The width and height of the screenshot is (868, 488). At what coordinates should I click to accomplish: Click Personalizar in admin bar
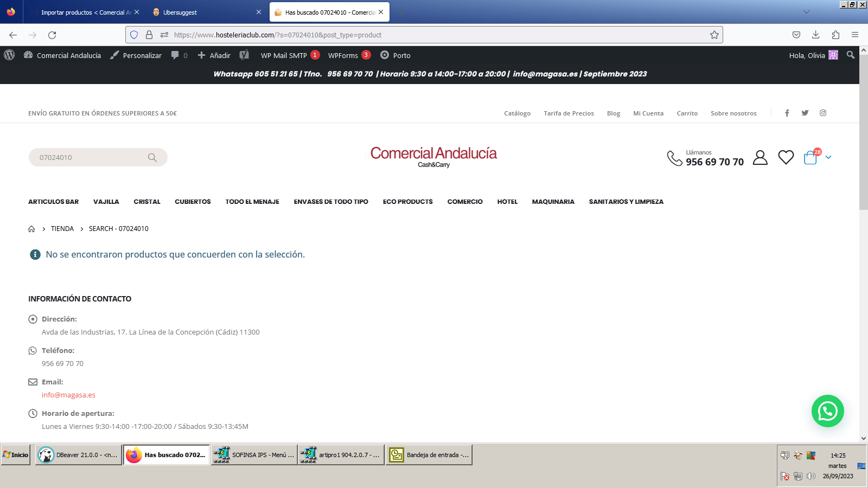coord(136,55)
